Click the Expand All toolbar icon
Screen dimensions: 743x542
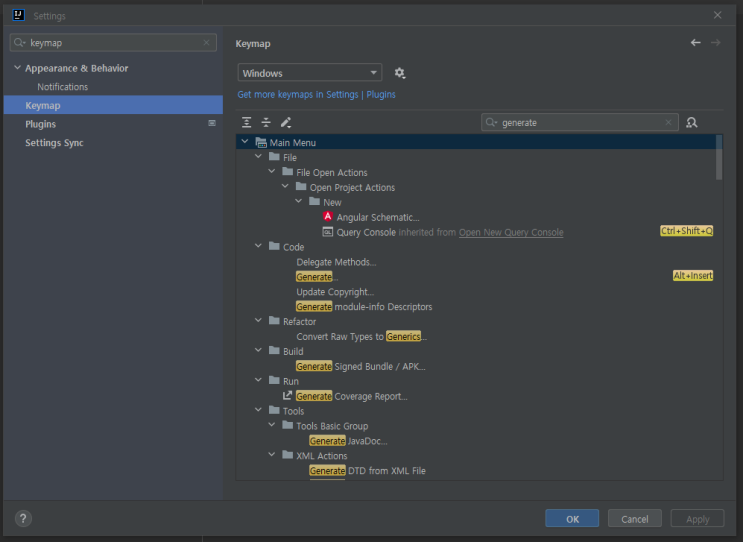click(x=247, y=122)
